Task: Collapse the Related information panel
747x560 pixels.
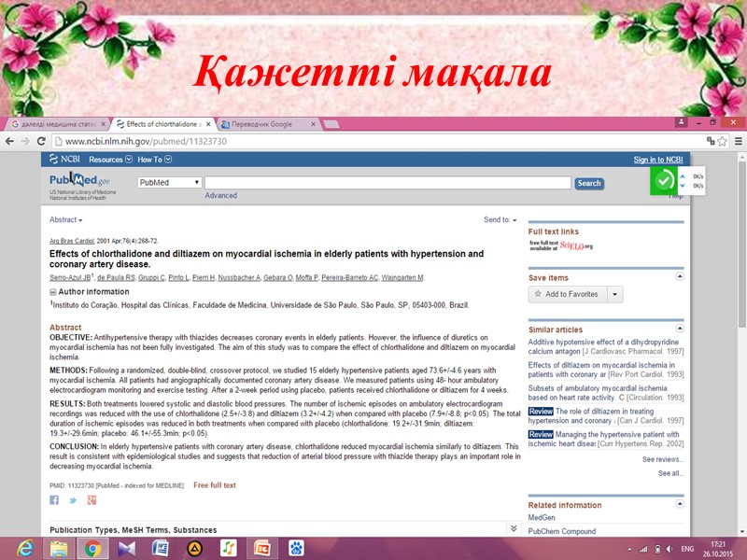Action: (680, 504)
